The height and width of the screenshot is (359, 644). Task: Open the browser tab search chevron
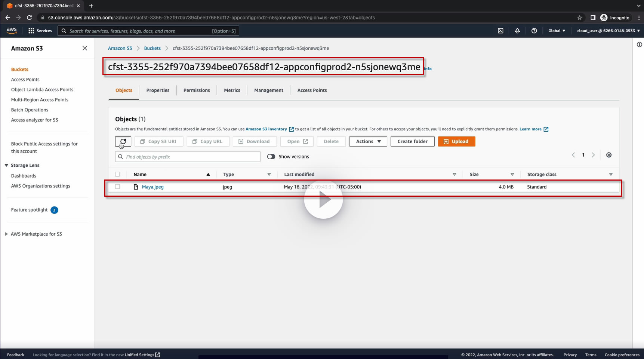638,6
